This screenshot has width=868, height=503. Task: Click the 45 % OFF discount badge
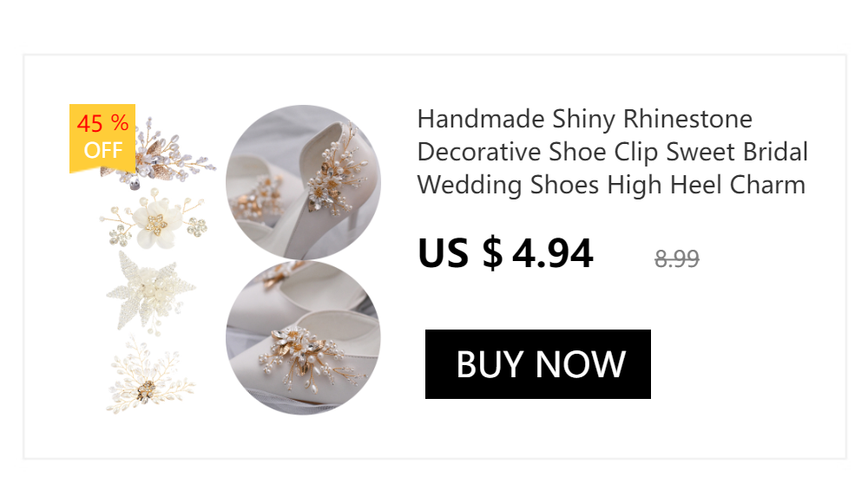[x=102, y=138]
